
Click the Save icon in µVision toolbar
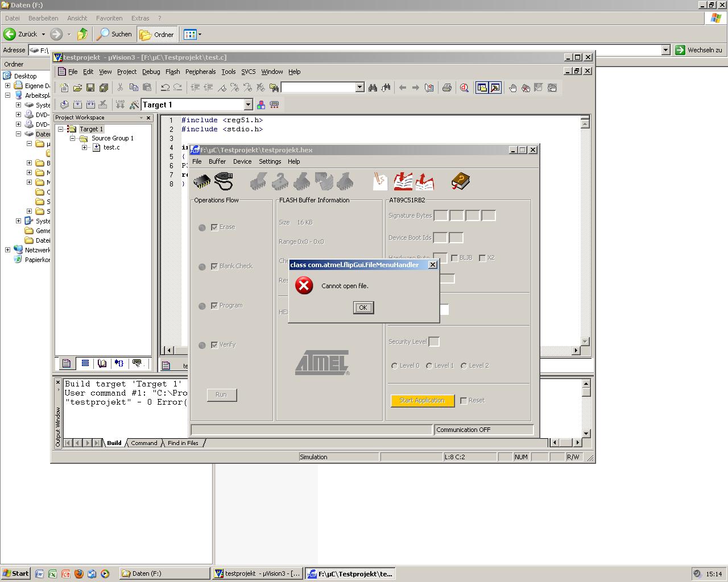coord(90,88)
